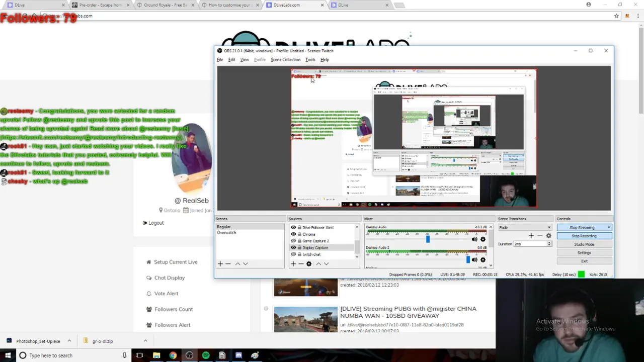644x362 pixels.
Task: Adjust the Desktop Audio 2 volume slider
Action: tap(468, 259)
